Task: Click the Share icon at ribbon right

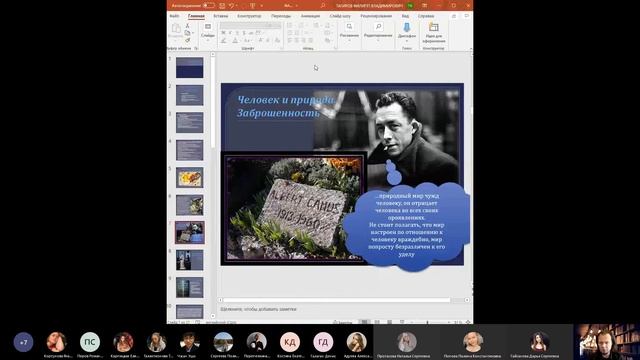Action: [454, 16]
